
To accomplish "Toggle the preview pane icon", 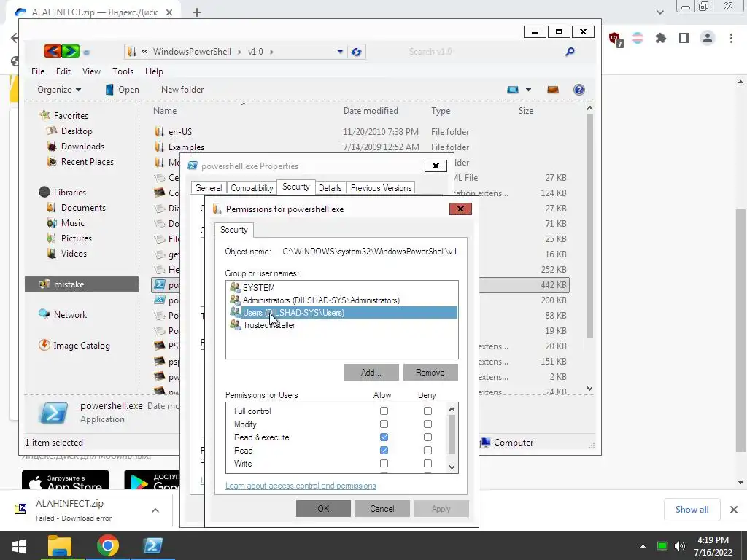I will click(x=553, y=90).
